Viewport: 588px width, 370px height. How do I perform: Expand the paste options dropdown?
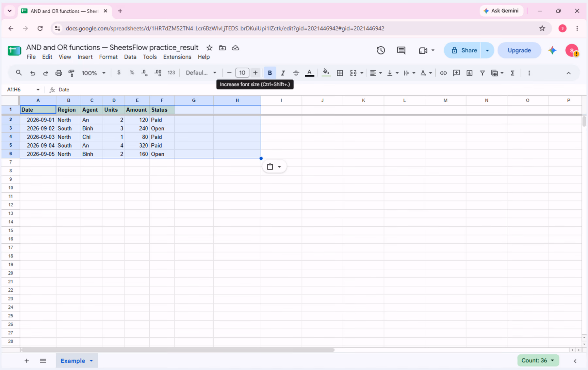[279, 167]
